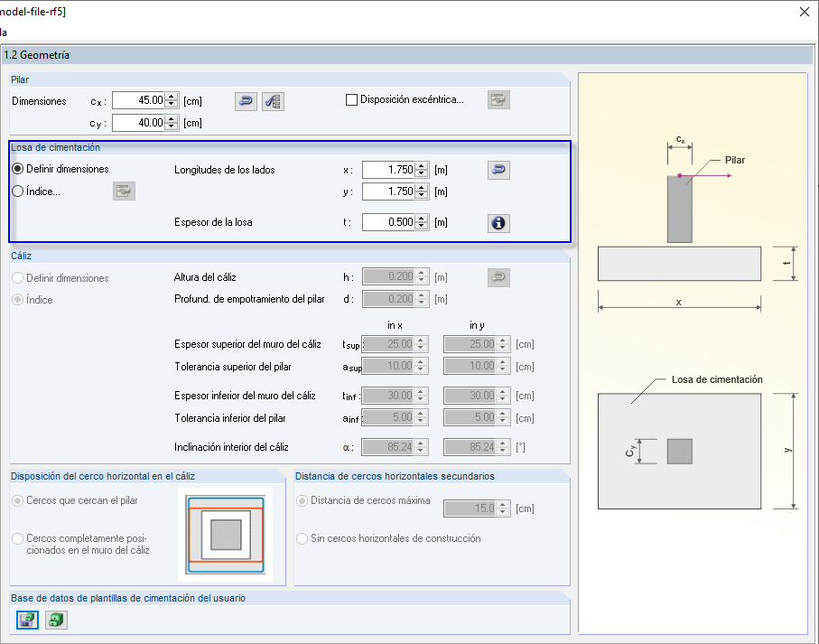Viewport: 819px width, 644px height.
Task: Click the stirrup arrangement preview image
Action: point(226,535)
